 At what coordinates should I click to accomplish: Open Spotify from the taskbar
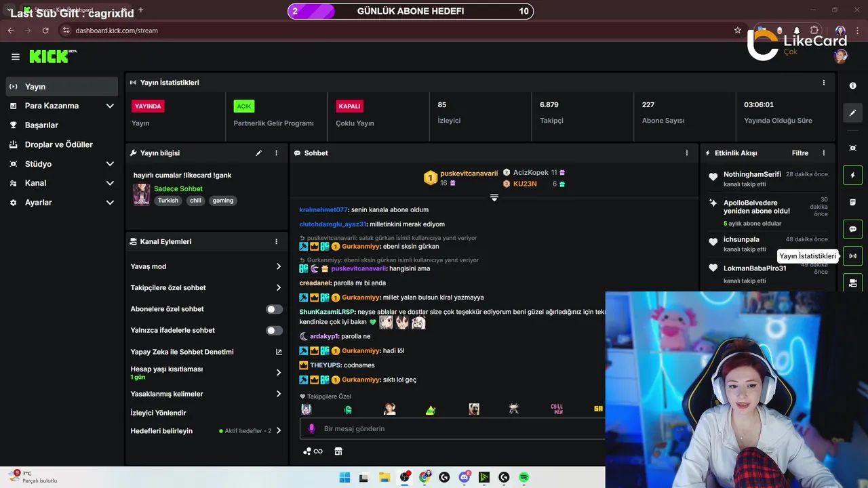(x=524, y=477)
